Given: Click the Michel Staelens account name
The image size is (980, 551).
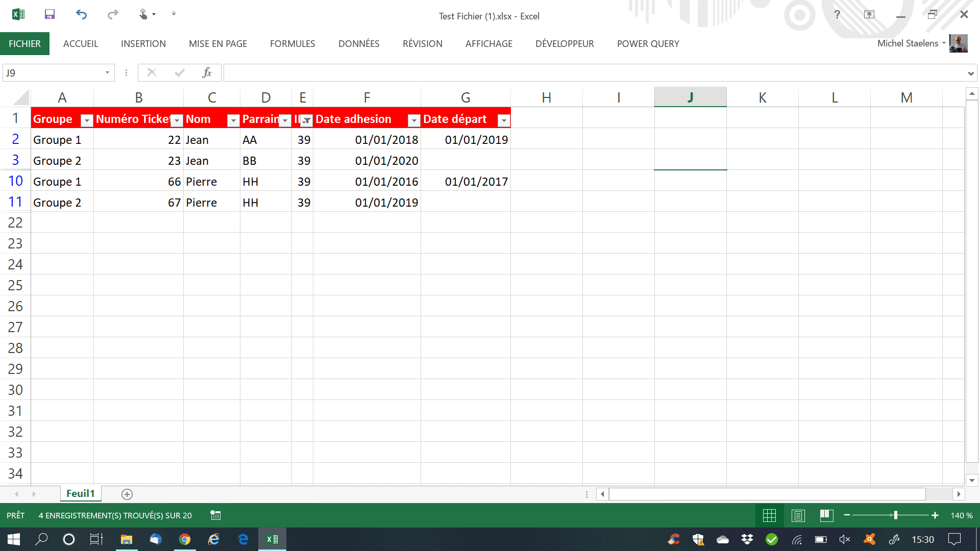Looking at the screenshot, I should [908, 43].
